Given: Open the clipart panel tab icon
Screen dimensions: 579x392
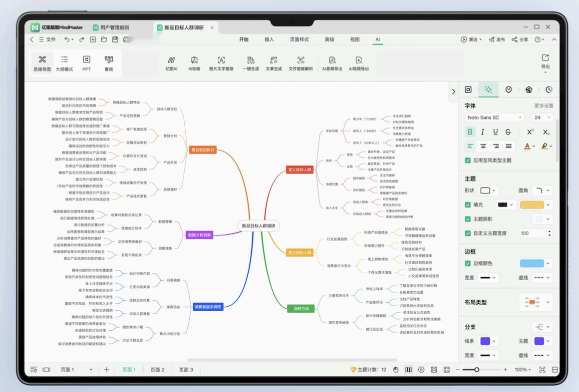Looking at the screenshot, I should click(529, 89).
